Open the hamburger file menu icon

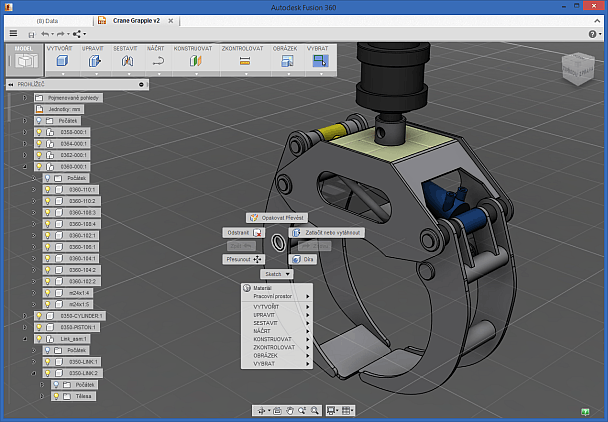(x=14, y=33)
